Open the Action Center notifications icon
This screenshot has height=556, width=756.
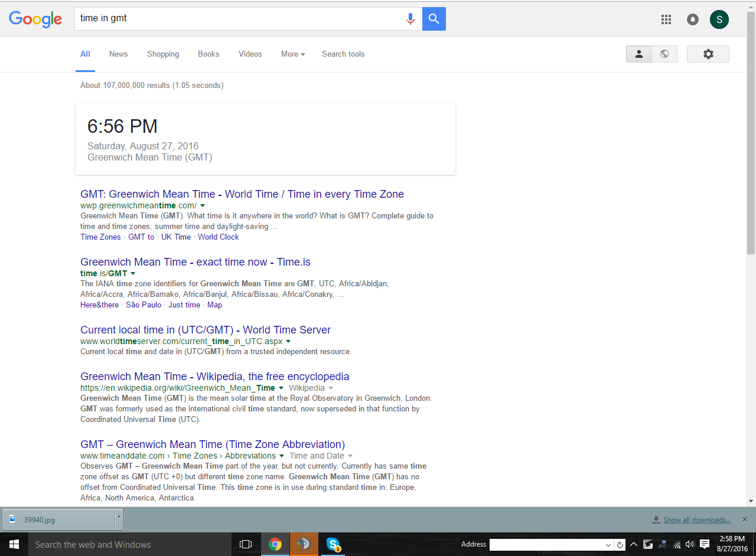point(705,544)
